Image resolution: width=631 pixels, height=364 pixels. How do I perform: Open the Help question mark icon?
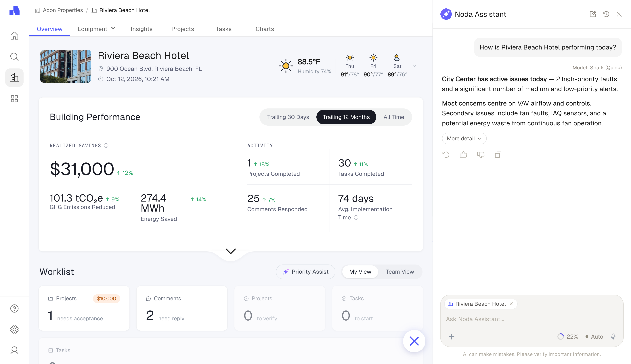14,309
